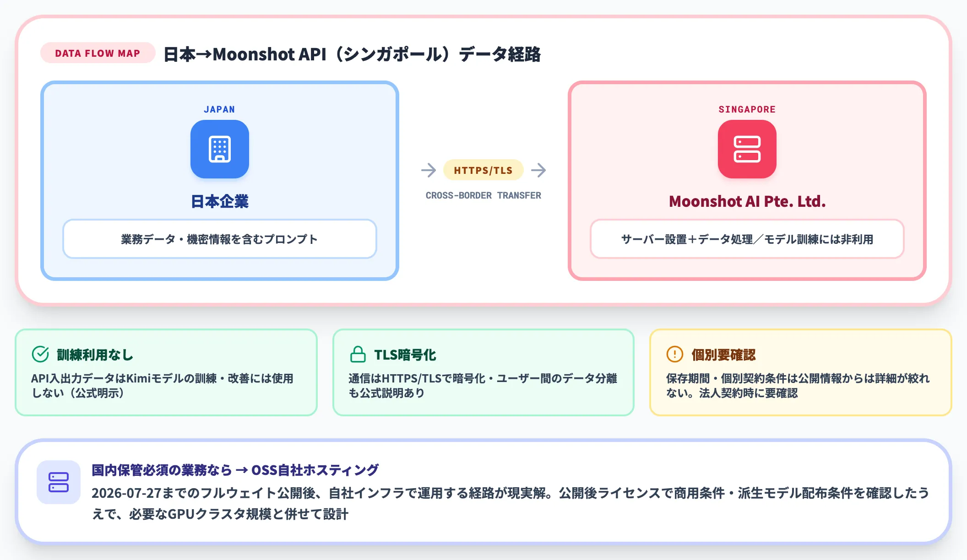Screen dimensions: 967x560
Task: Click the SINGAPORE label
Action: click(x=747, y=109)
